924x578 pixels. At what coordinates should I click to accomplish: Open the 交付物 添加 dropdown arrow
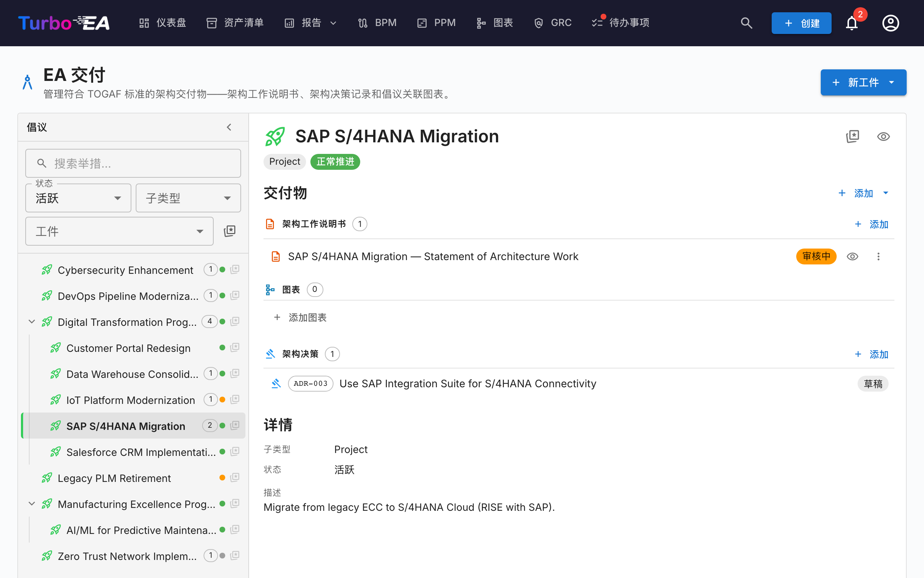click(x=886, y=193)
